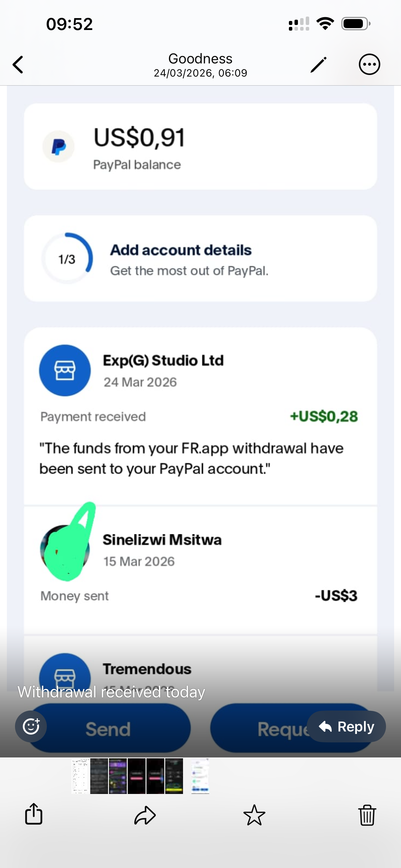The height and width of the screenshot is (868, 401).
Task: Open the emoji reaction picker
Action: pyautogui.click(x=31, y=726)
